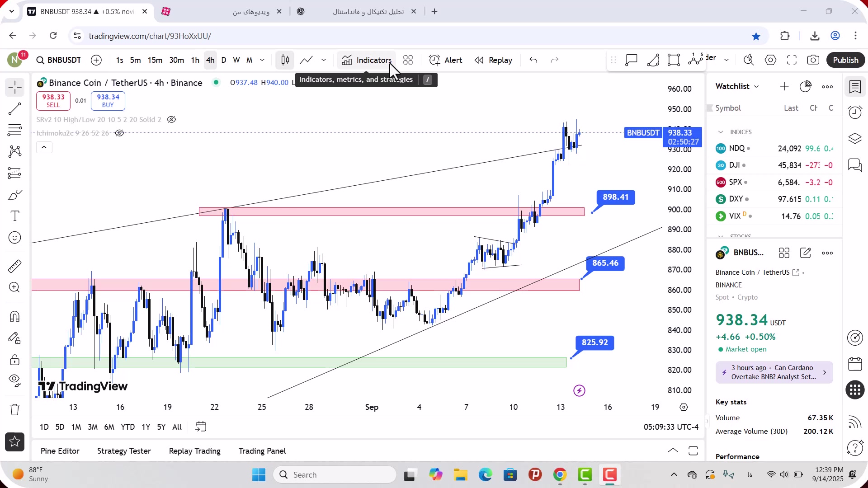868x488 pixels.
Task: Open the chart type dropdown arrow
Action: coord(324,60)
